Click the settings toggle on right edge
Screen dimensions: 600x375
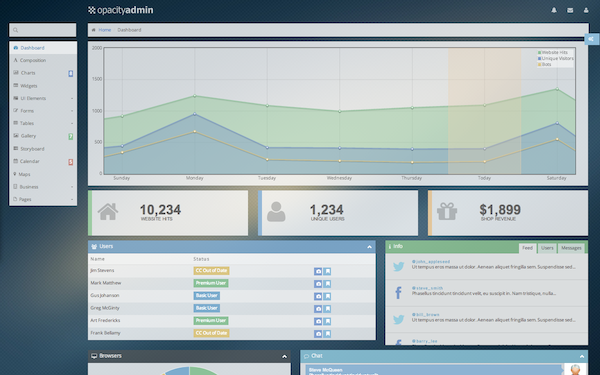(x=592, y=39)
